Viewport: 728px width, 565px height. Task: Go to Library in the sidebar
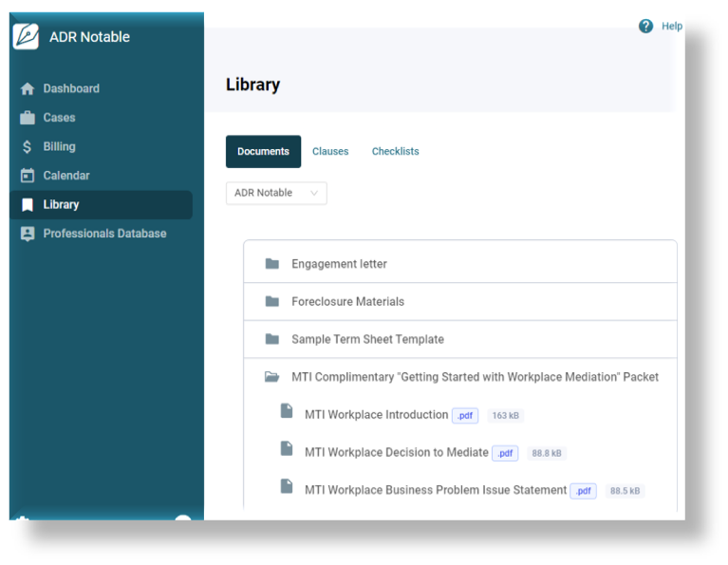(61, 205)
